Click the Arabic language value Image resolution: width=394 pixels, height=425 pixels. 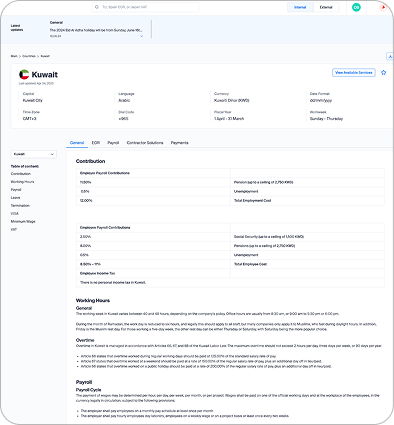pyautogui.click(x=124, y=100)
